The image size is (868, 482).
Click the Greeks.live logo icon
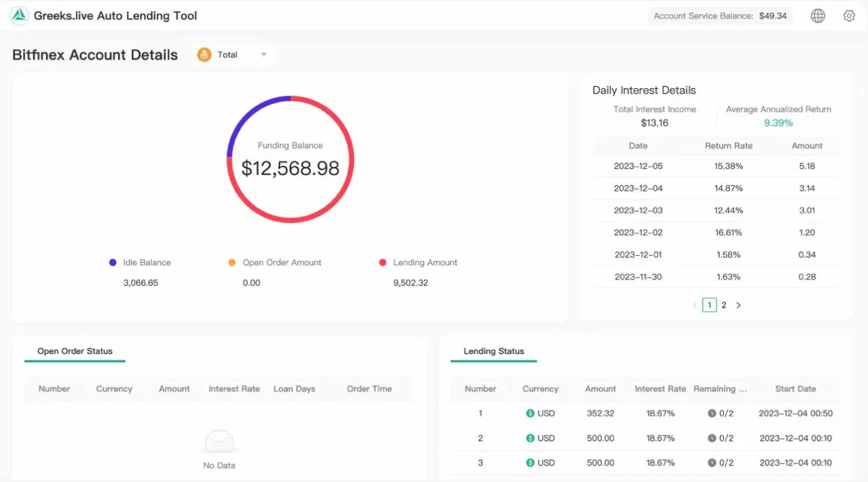18,15
